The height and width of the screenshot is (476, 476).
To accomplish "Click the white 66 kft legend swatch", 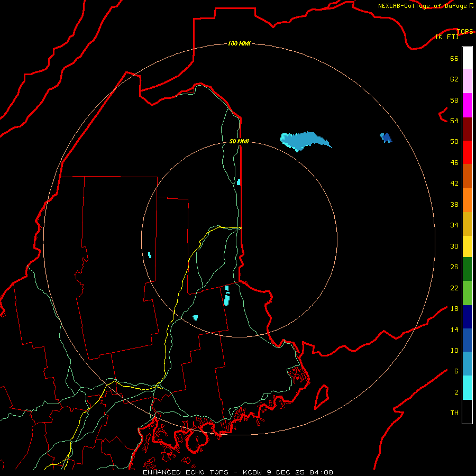I will [x=467, y=58].
